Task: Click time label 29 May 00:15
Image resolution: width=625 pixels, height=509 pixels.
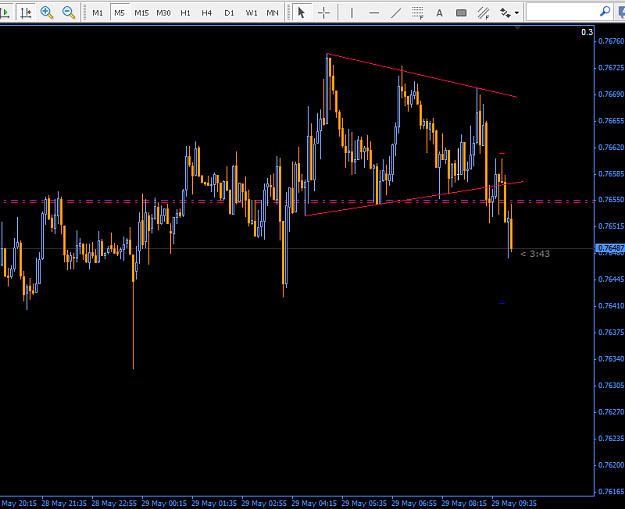Action: click(x=164, y=503)
